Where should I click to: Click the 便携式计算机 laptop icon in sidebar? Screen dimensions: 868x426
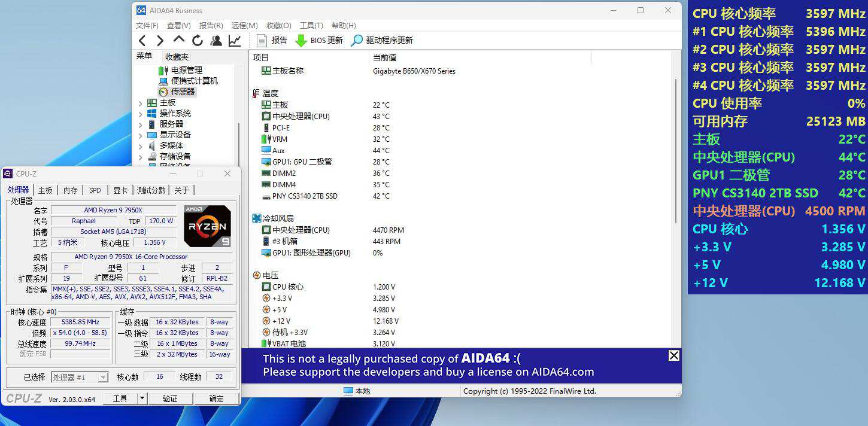pos(163,81)
